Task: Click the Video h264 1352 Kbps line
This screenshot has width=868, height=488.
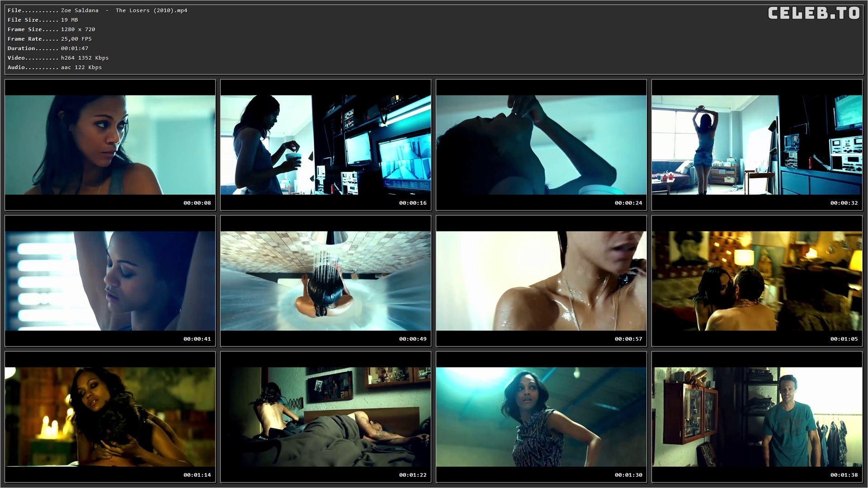Action: click(x=58, y=58)
